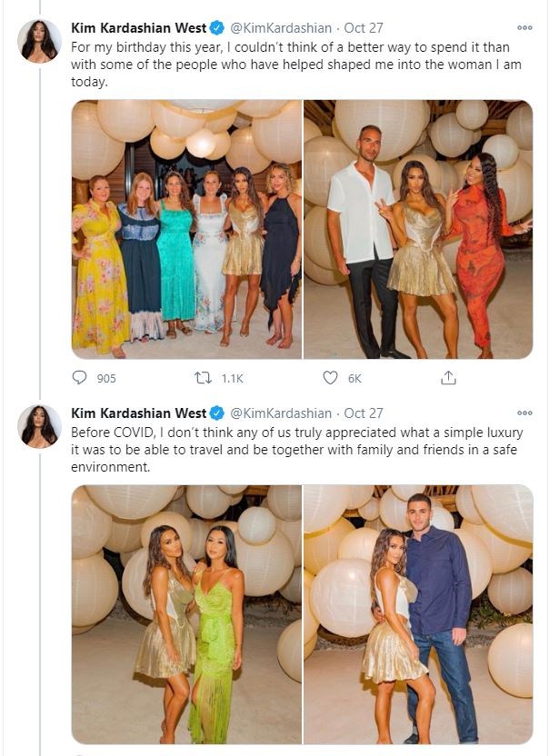Click the profile avatar beside the birthday tweet
Viewport: 559px width, 756px height.
tap(39, 41)
